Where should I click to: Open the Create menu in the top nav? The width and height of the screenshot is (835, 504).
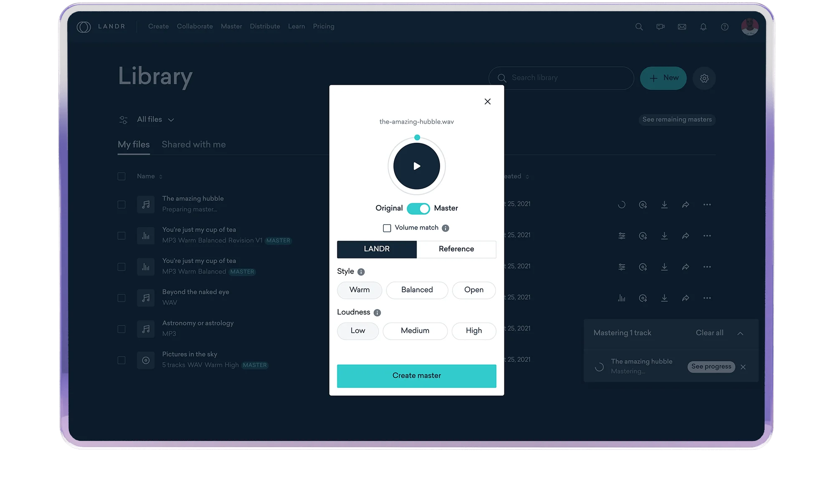(159, 26)
